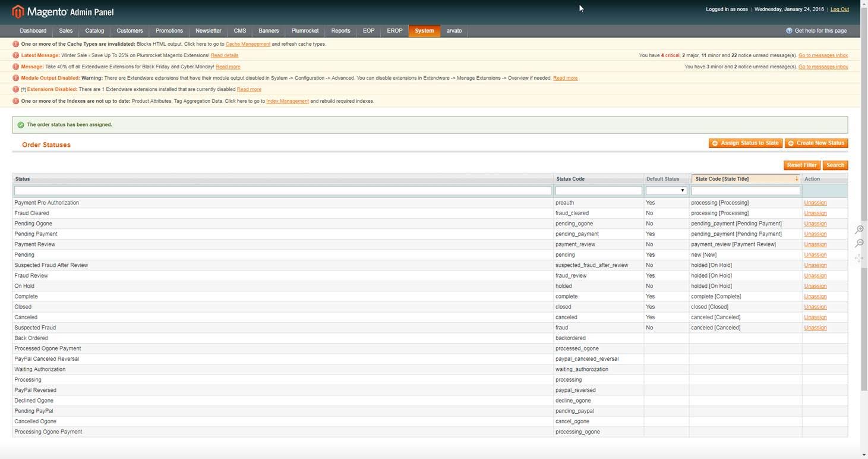
Task: Open the Reports menu
Action: pos(341,30)
